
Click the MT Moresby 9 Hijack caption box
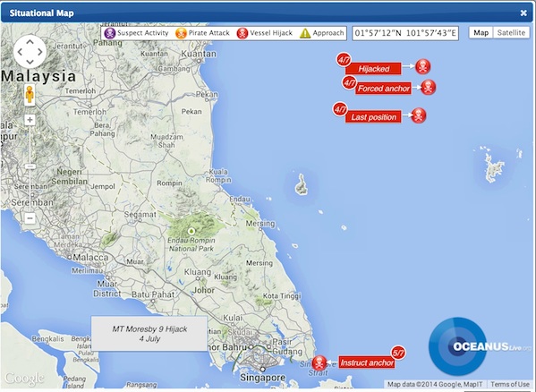click(x=149, y=334)
